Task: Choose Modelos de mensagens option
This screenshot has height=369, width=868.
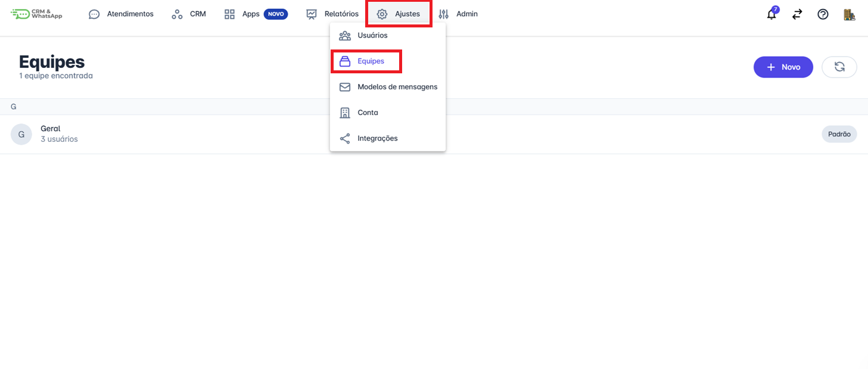Action: tap(397, 86)
